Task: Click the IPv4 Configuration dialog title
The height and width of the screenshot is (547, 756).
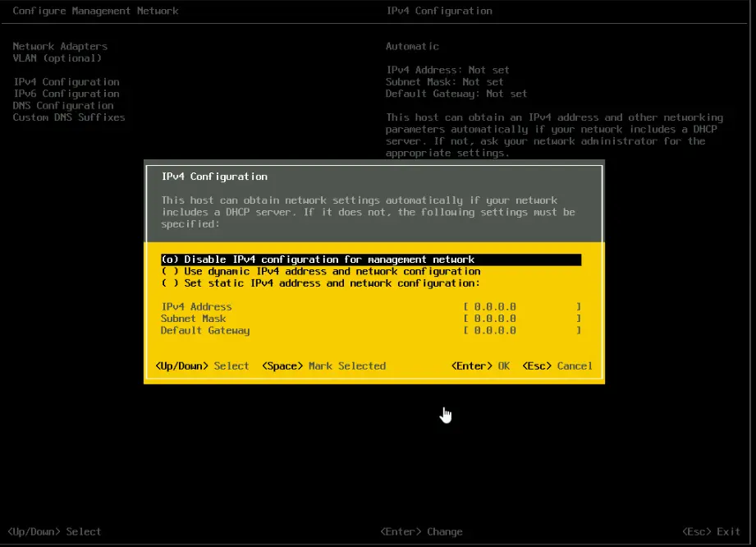Action: [x=214, y=177]
